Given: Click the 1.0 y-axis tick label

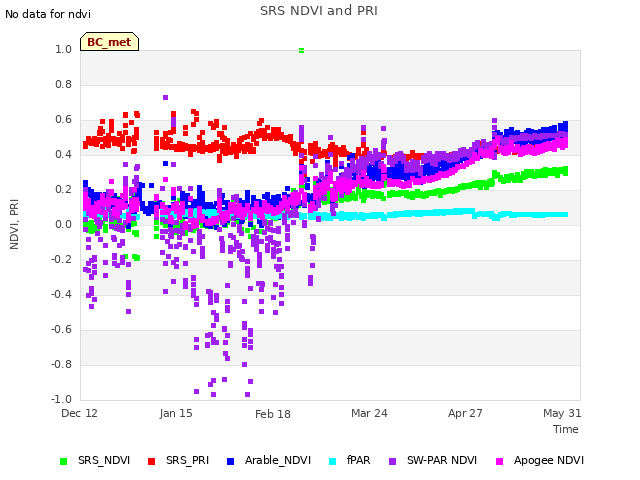Looking at the screenshot, I should [63, 49].
